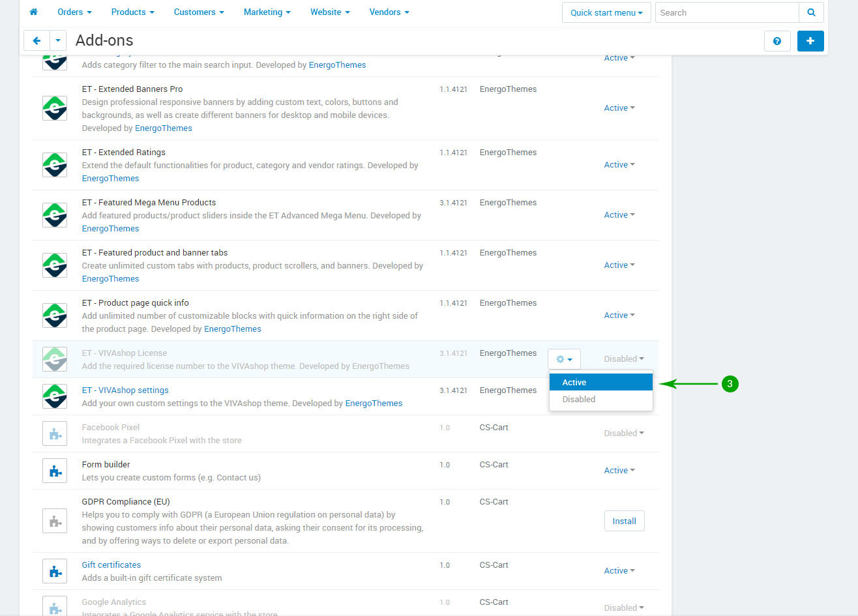Click the blue plus add button
The image size is (858, 616).
click(810, 40)
